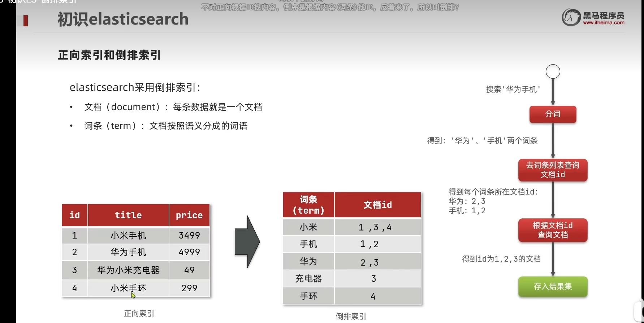Click the large dark arrow between tables
This screenshot has height=323, width=644.
click(247, 241)
